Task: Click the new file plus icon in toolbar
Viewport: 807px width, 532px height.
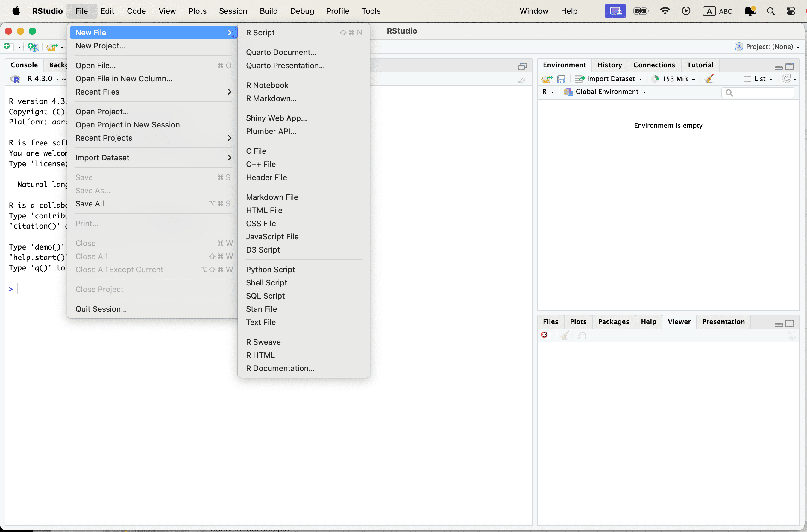Action: pos(7,46)
